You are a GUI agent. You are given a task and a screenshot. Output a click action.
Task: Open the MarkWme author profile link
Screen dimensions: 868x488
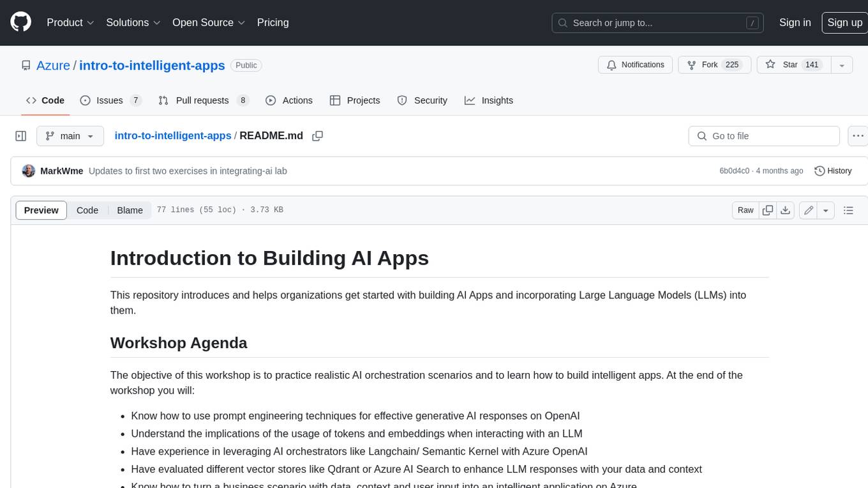click(x=62, y=171)
